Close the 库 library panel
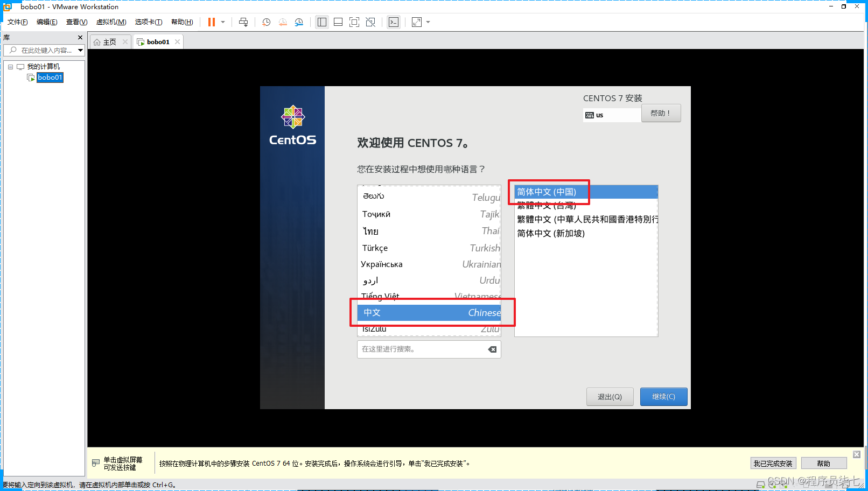 [80, 37]
